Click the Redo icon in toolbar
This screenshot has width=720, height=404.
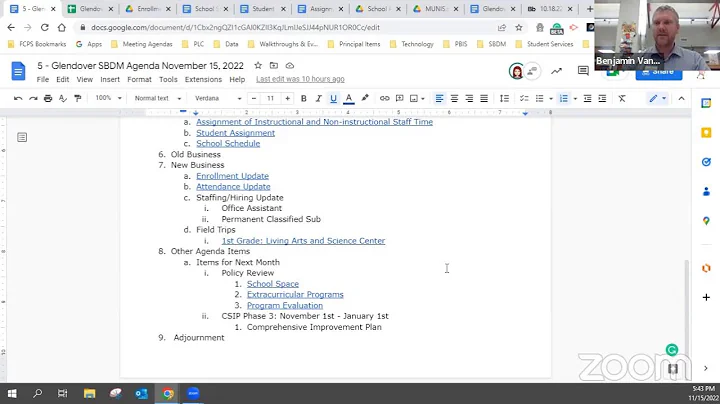point(33,98)
